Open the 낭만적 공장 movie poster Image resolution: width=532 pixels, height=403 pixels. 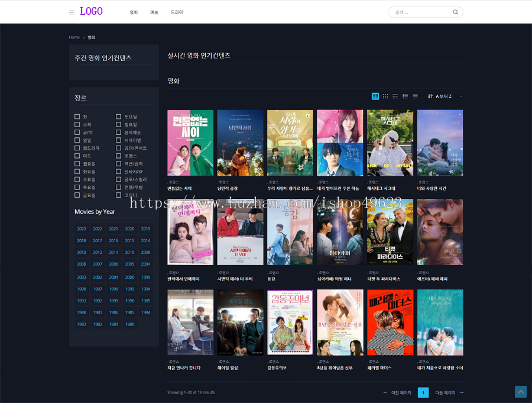click(240, 143)
